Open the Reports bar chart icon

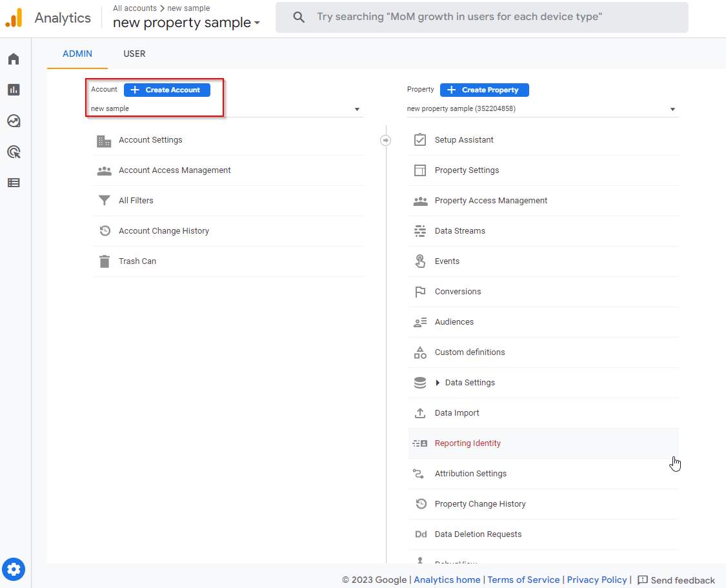[14, 90]
